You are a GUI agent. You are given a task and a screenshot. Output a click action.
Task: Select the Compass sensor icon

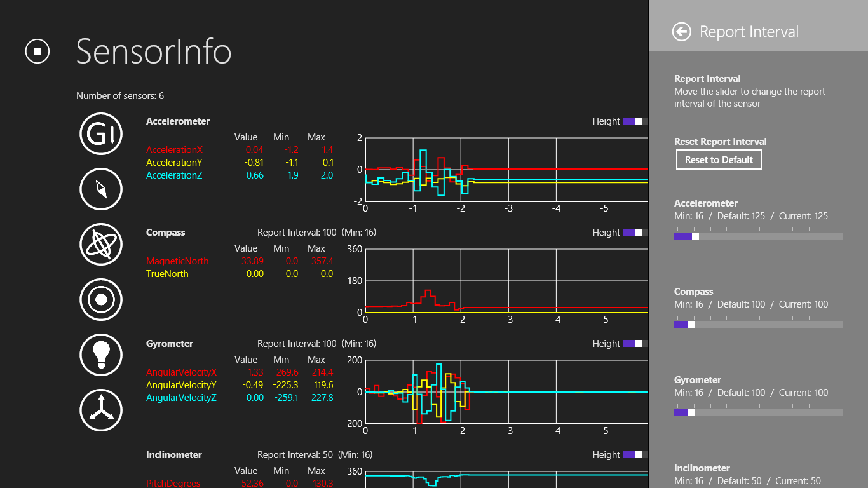coord(101,189)
